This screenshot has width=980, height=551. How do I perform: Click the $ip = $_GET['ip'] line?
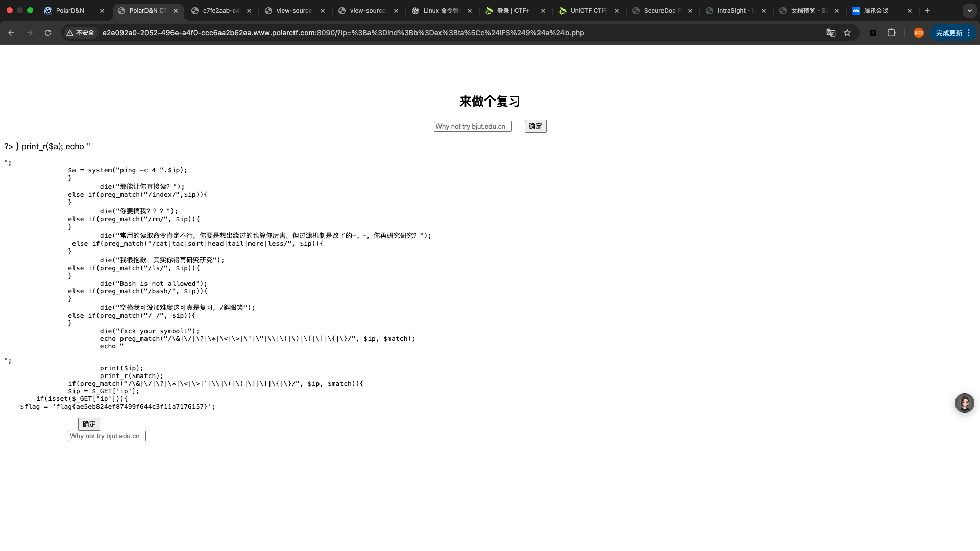tap(104, 391)
